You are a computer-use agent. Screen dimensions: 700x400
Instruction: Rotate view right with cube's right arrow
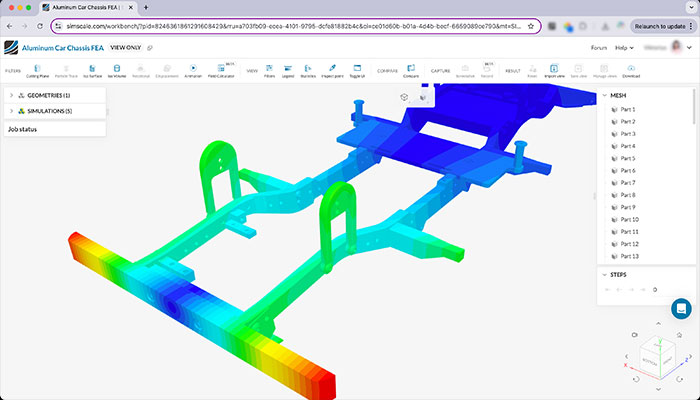click(691, 356)
